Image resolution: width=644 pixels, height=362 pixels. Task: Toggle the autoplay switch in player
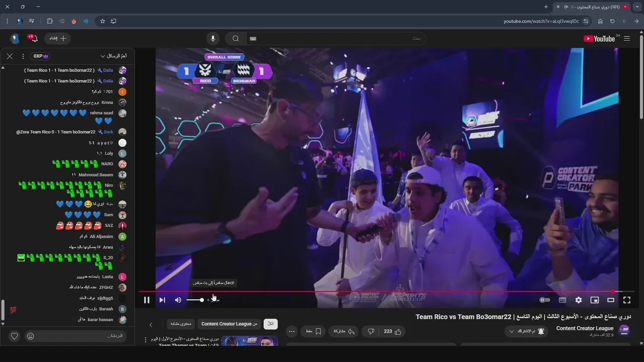coord(545,300)
